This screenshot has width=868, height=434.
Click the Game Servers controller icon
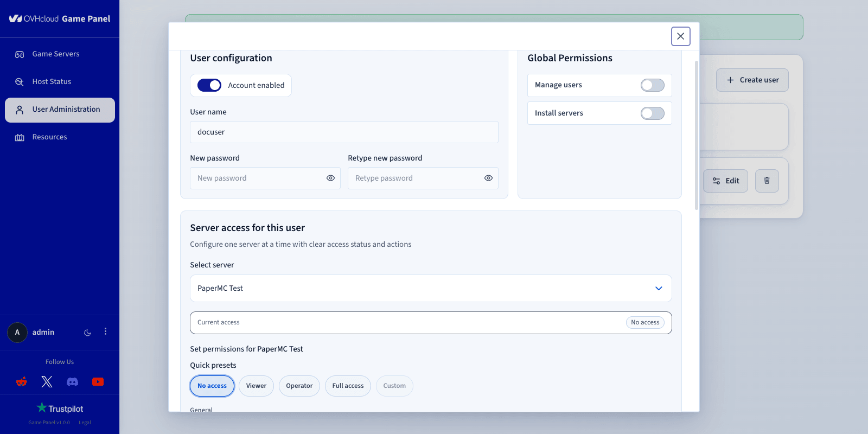click(20, 54)
